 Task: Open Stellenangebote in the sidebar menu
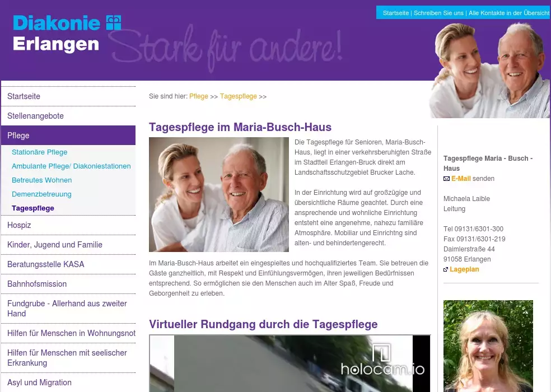tap(35, 116)
